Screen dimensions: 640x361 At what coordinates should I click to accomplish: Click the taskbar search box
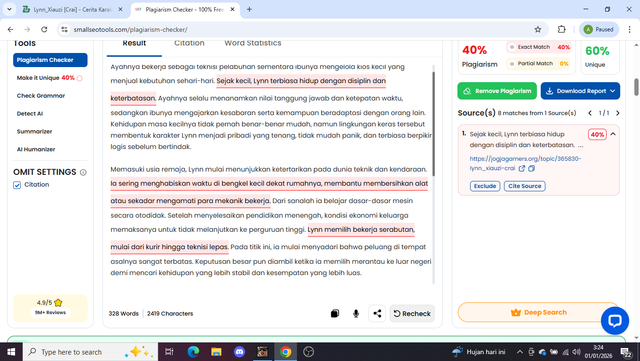[x=91, y=352]
